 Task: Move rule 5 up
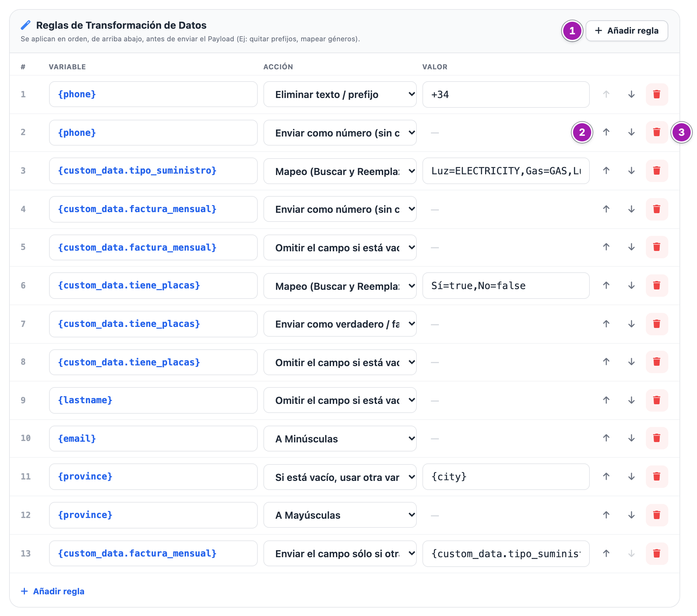[606, 247]
